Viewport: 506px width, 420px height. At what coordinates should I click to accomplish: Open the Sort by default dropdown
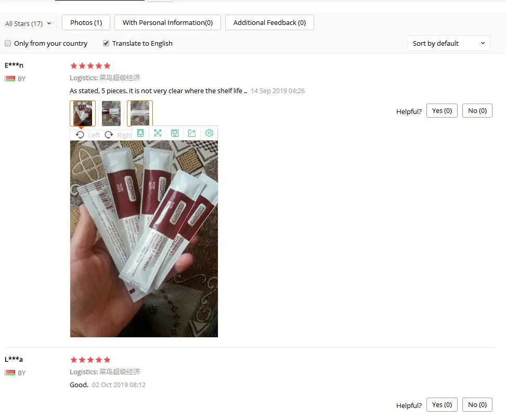pos(449,43)
